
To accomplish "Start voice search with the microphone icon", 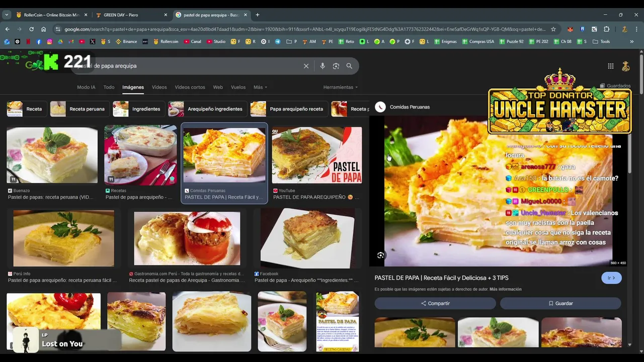I will [x=323, y=66].
